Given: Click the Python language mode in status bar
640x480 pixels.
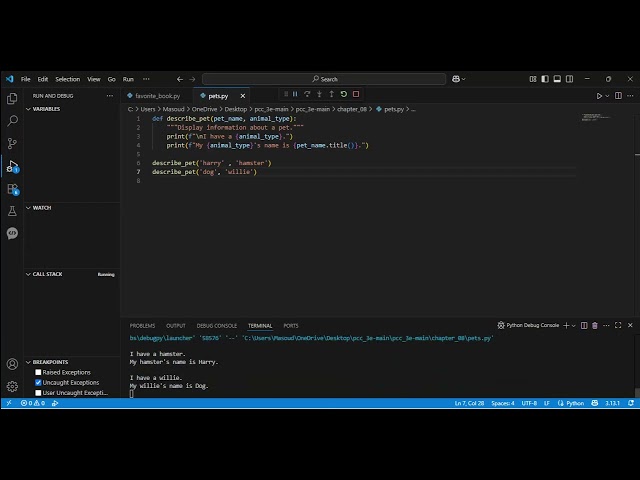Looking at the screenshot, I should coord(575,403).
